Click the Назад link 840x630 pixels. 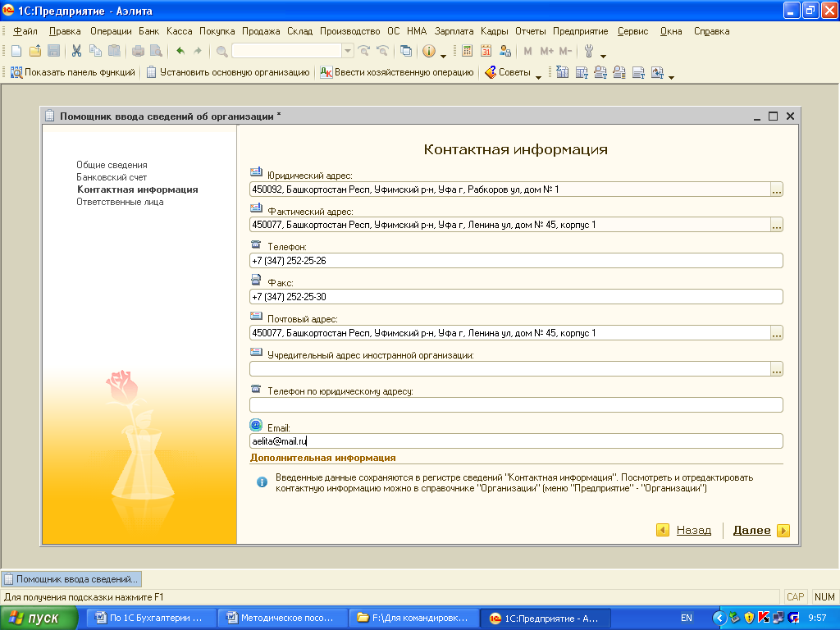(x=694, y=531)
